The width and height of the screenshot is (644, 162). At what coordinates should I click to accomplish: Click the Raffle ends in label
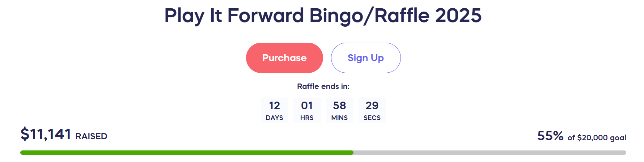click(323, 86)
